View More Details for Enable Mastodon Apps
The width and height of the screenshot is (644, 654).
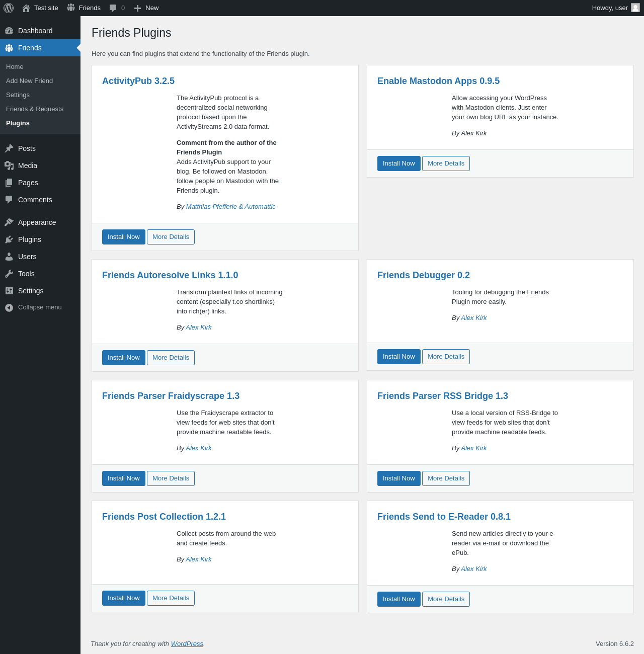point(446,163)
